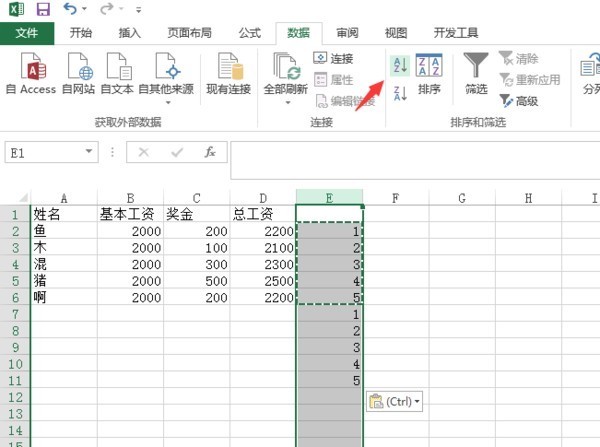This screenshot has width=600, height=447.
Task: Expand the Undo history dropdown arrow
Action: (x=85, y=9)
